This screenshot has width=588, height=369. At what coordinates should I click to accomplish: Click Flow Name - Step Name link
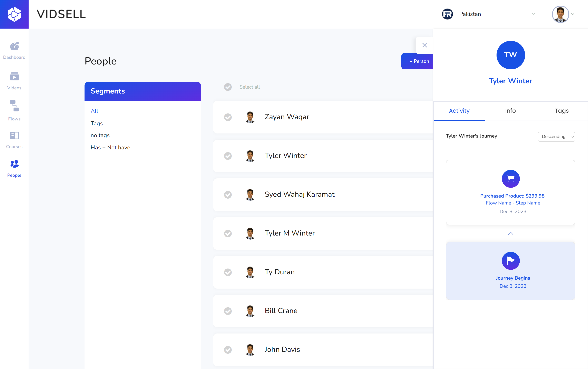(513, 203)
